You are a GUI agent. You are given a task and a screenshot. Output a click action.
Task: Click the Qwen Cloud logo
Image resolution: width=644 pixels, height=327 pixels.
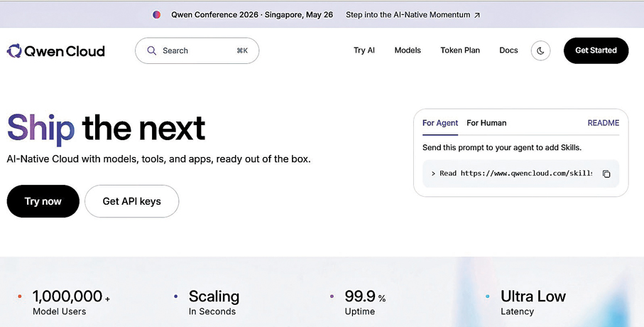56,51
